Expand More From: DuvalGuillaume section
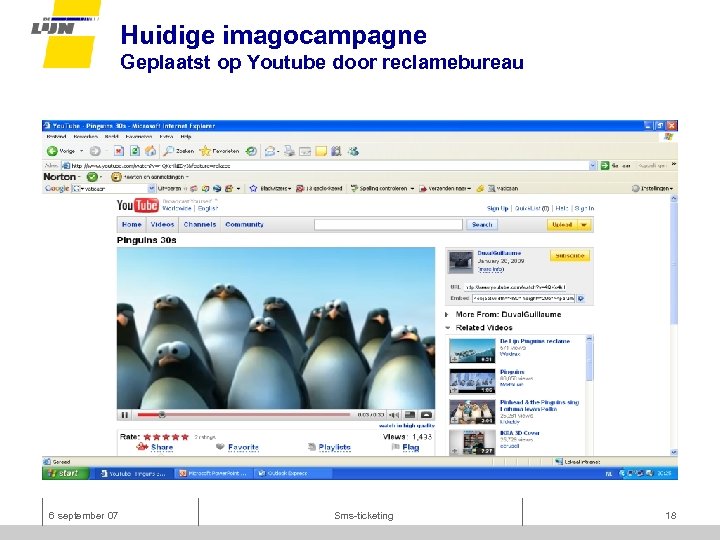This screenshot has width=720, height=540. pos(447,315)
